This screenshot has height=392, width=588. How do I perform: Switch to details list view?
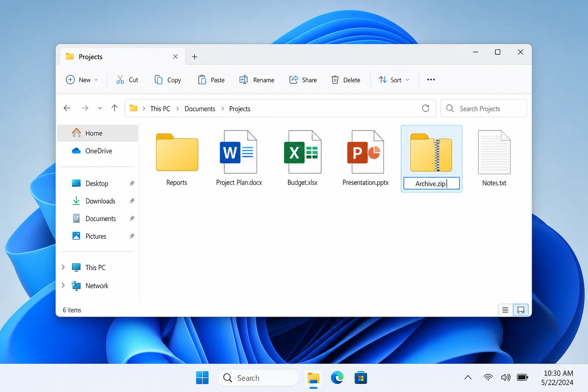(x=505, y=310)
